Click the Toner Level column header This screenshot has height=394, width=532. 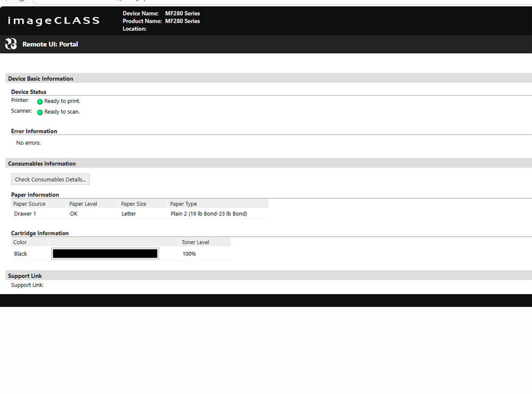pyautogui.click(x=195, y=242)
